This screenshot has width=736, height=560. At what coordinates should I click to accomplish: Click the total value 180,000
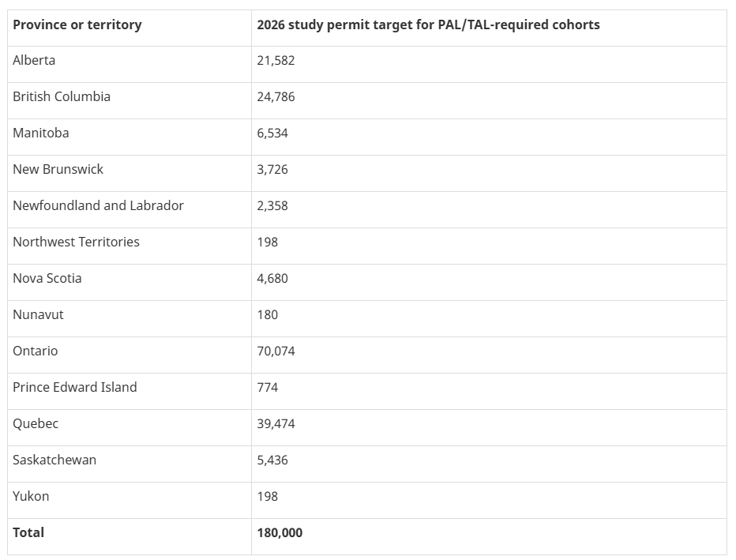(280, 532)
